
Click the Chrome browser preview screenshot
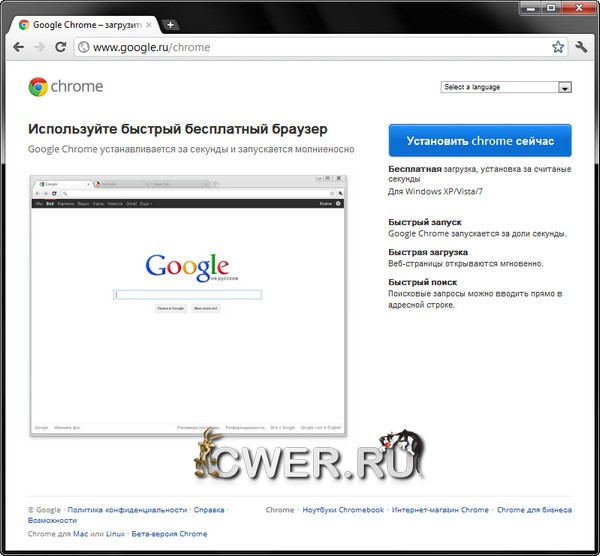(x=188, y=305)
